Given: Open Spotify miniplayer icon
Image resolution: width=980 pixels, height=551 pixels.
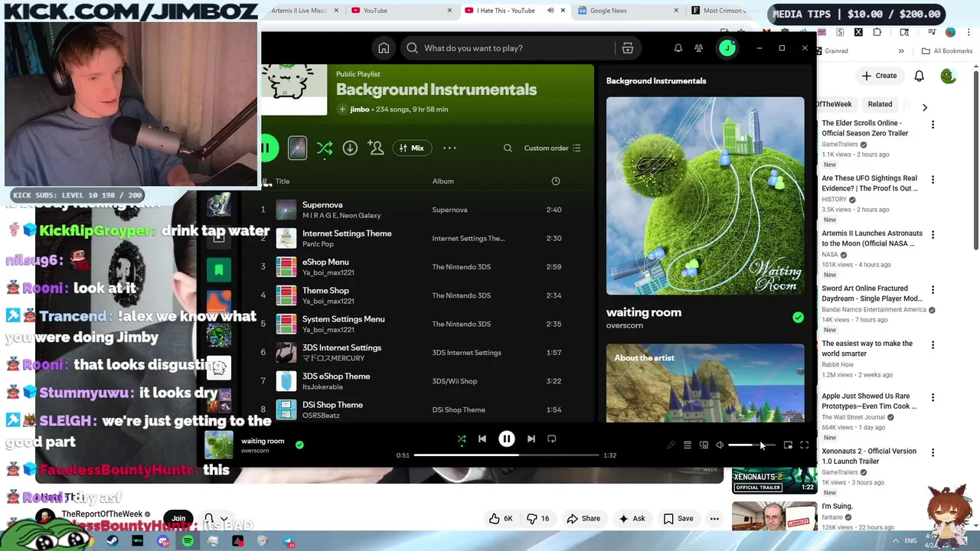Looking at the screenshot, I should (788, 445).
